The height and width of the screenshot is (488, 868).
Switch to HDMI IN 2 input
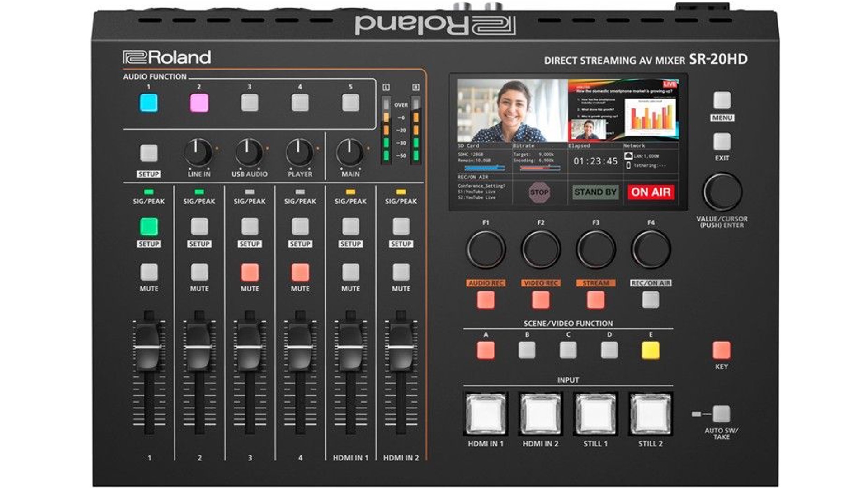pos(541,413)
